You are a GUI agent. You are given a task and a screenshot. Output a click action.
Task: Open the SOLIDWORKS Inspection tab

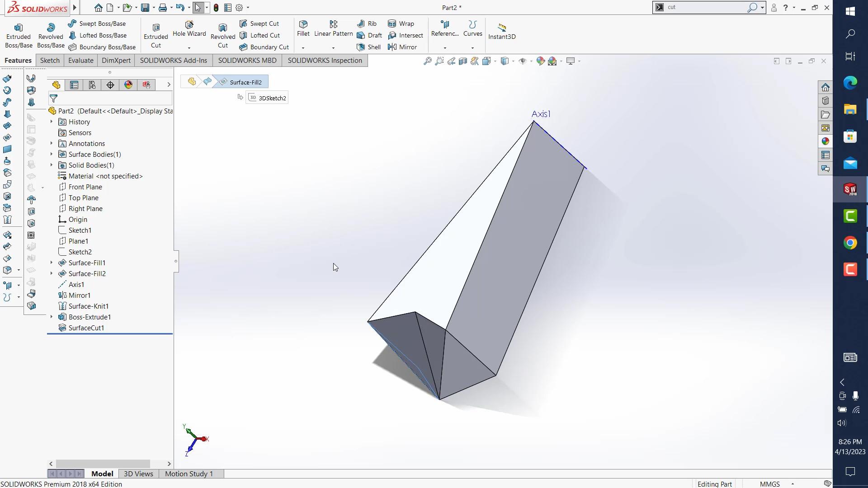[x=325, y=61]
